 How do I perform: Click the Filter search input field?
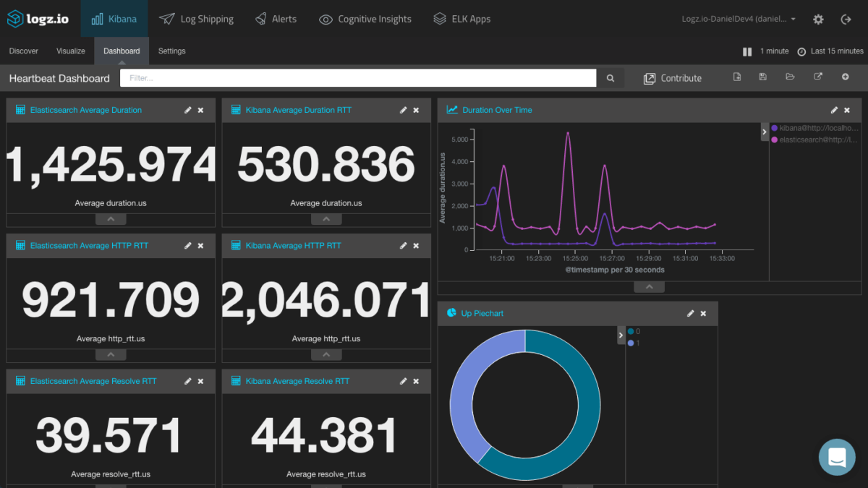(x=358, y=78)
